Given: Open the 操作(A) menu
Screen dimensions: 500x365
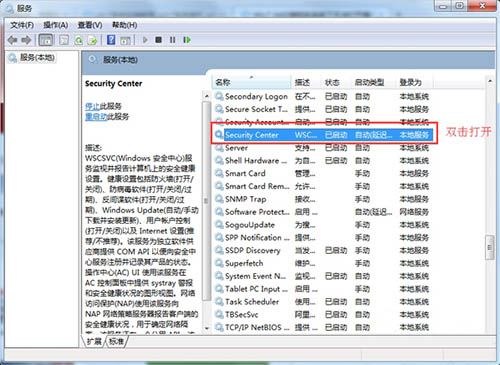Looking at the screenshot, I should click(x=56, y=25).
